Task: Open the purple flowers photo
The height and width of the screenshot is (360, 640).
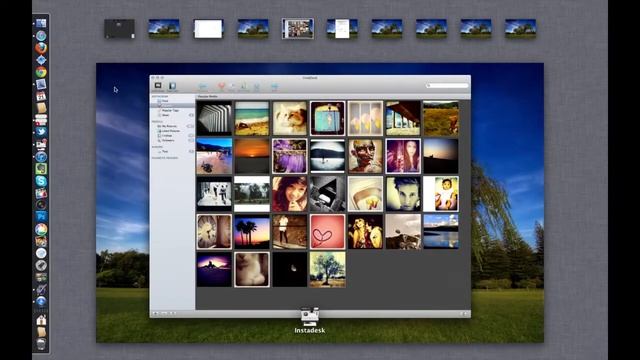Action: click(x=290, y=156)
